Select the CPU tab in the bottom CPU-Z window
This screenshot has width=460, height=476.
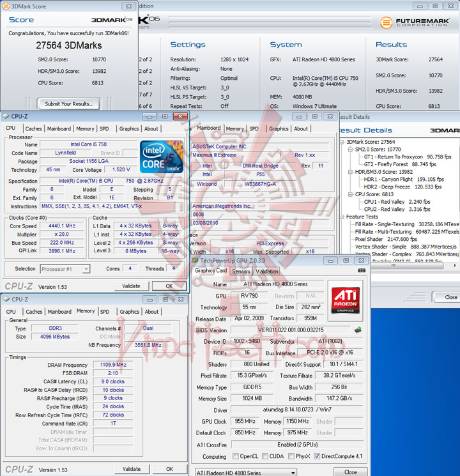[x=11, y=312]
